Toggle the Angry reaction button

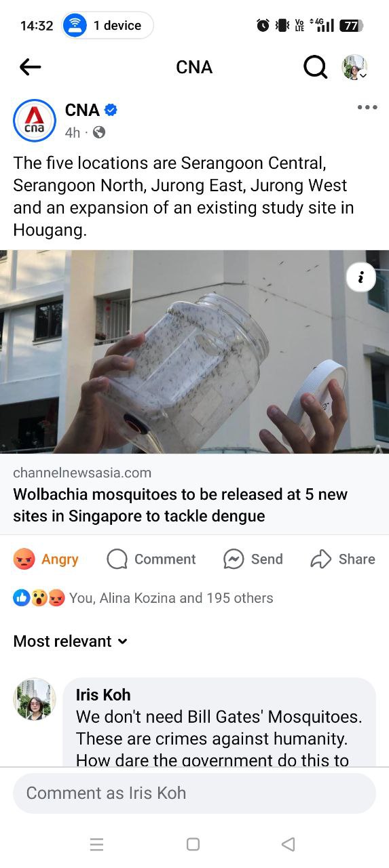[46, 559]
